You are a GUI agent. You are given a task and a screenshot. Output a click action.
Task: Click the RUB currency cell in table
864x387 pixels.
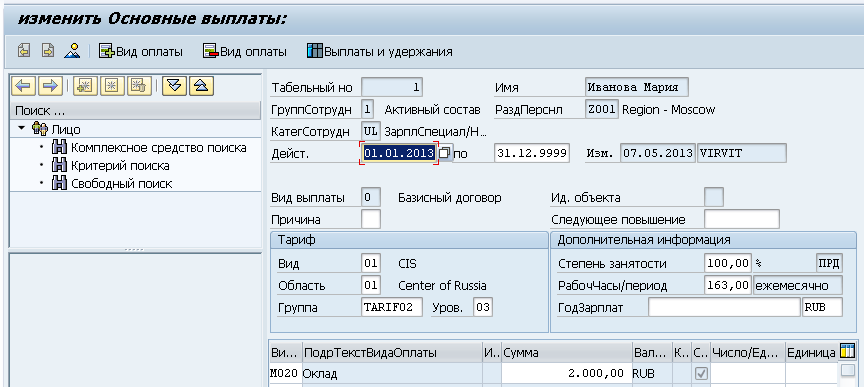click(x=652, y=373)
